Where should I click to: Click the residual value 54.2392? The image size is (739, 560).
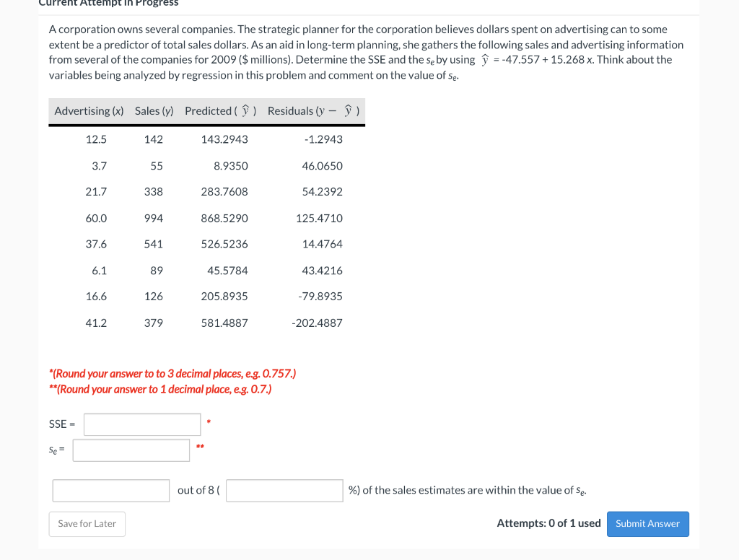(323, 192)
